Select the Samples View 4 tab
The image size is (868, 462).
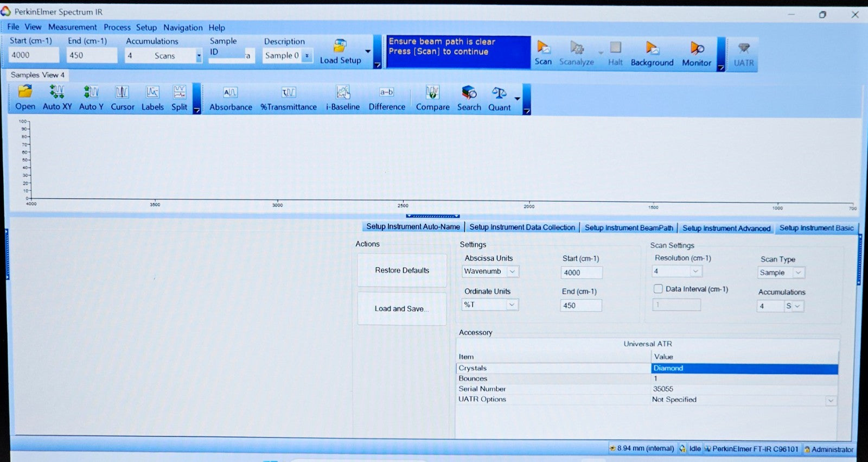click(x=37, y=75)
